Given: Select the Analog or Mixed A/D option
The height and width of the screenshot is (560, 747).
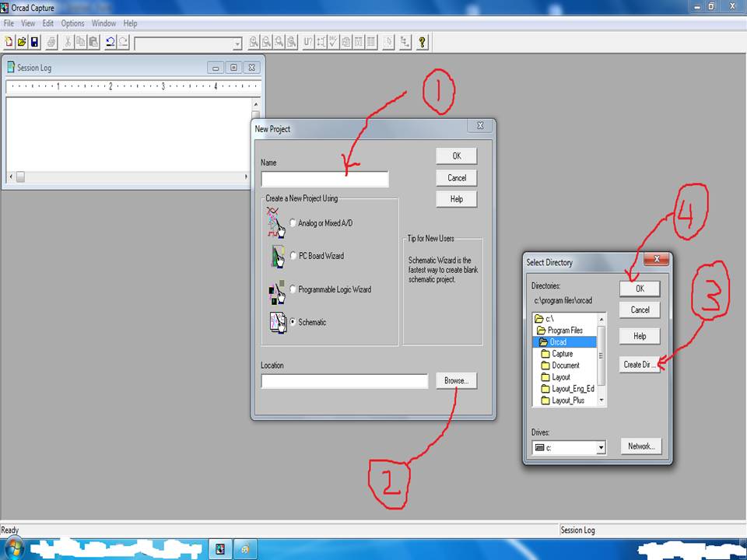Looking at the screenshot, I should [293, 223].
